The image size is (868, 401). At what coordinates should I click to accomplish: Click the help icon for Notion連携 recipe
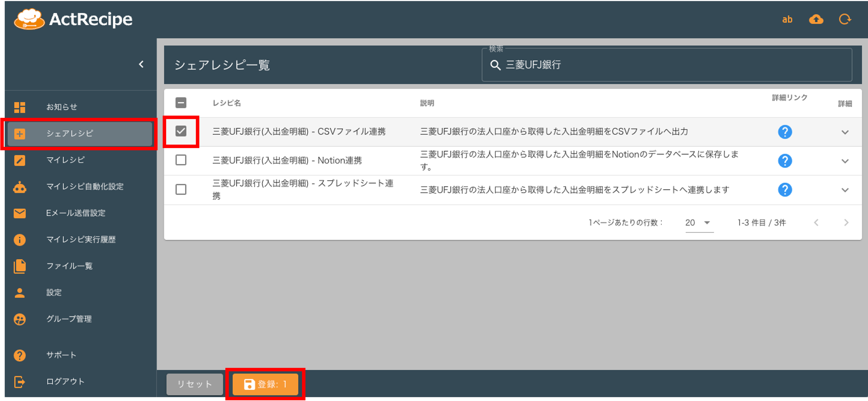(785, 161)
